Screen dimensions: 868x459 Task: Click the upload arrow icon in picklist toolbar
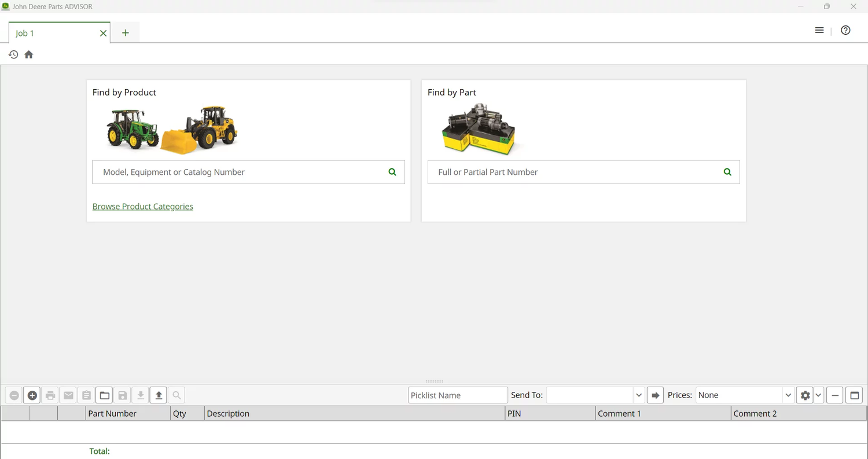[159, 395]
